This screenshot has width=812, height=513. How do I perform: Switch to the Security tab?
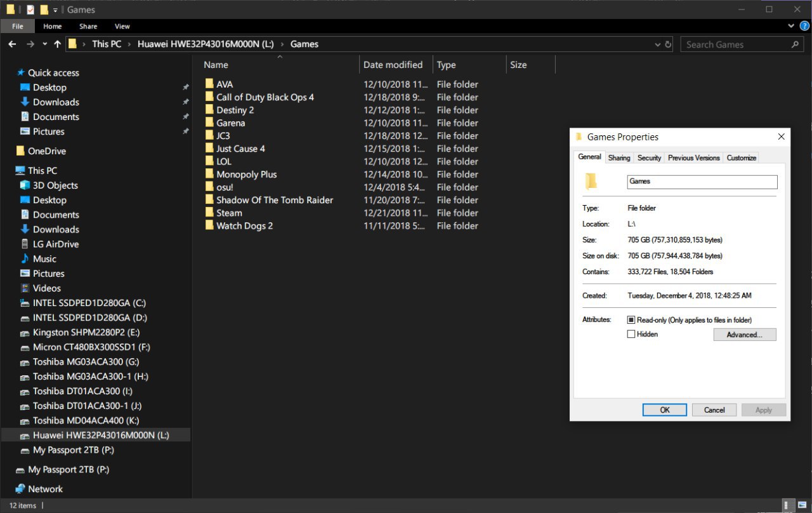649,157
